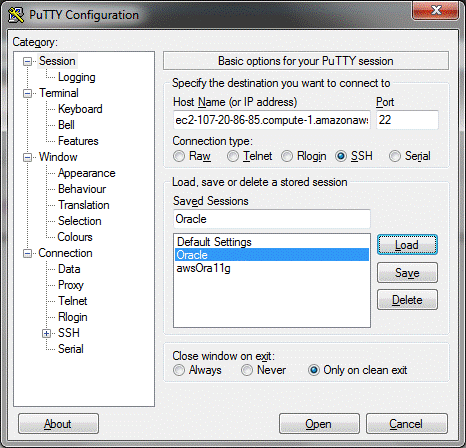Open the Proxy category
Viewport: 466px width, 448px height.
click(71, 285)
